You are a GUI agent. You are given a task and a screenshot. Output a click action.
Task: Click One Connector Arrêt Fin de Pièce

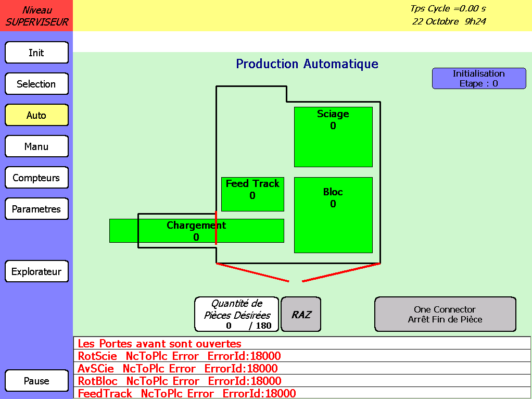(445, 314)
